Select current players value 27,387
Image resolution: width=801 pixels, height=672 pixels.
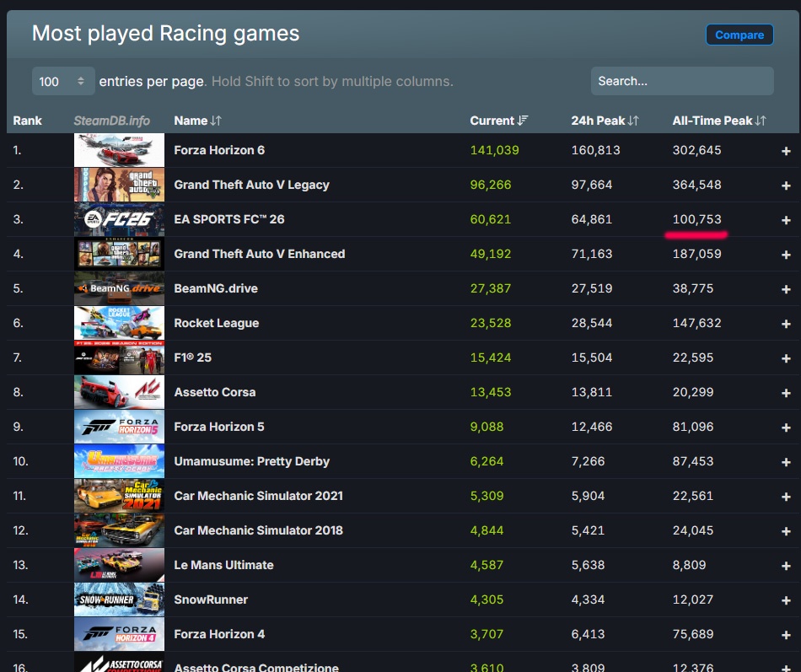click(490, 288)
